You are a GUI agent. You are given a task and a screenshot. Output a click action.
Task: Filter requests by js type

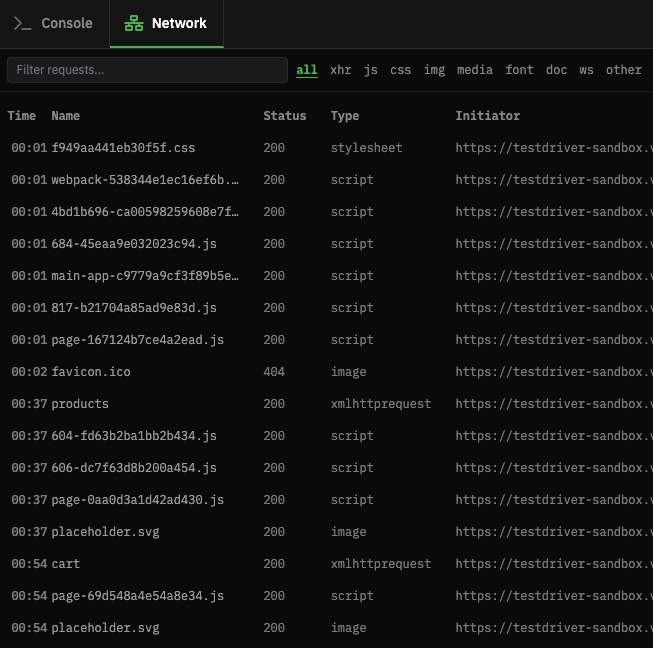coord(370,70)
